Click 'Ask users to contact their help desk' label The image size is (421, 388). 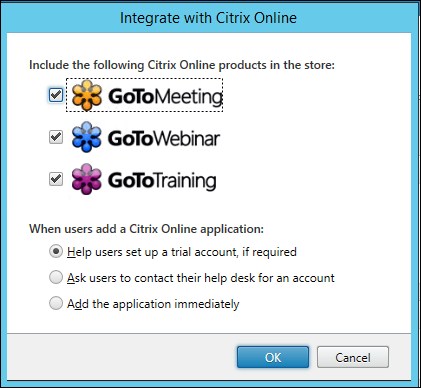point(201,278)
